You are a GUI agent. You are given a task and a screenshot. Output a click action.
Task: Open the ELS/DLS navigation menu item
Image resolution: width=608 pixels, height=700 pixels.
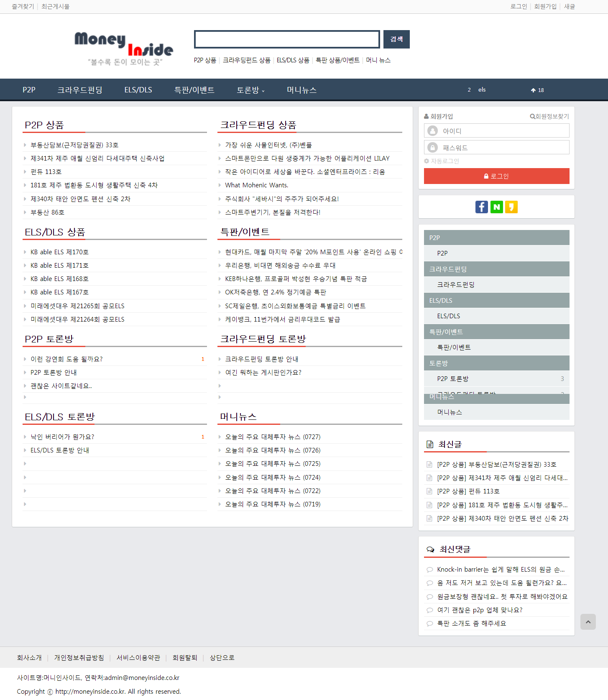[138, 90]
